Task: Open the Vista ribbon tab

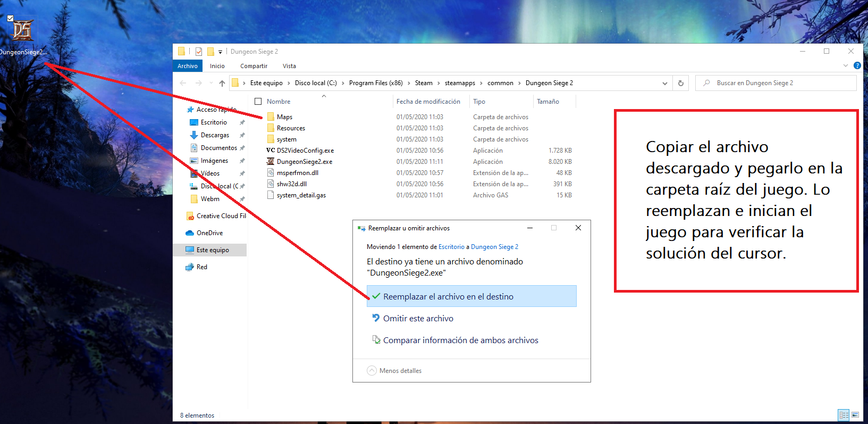Action: click(289, 66)
